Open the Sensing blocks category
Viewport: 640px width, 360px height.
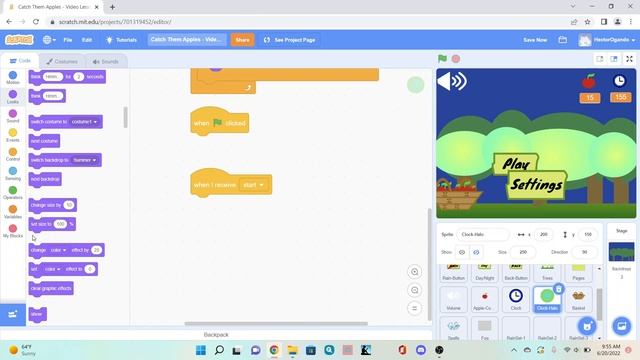[13, 173]
